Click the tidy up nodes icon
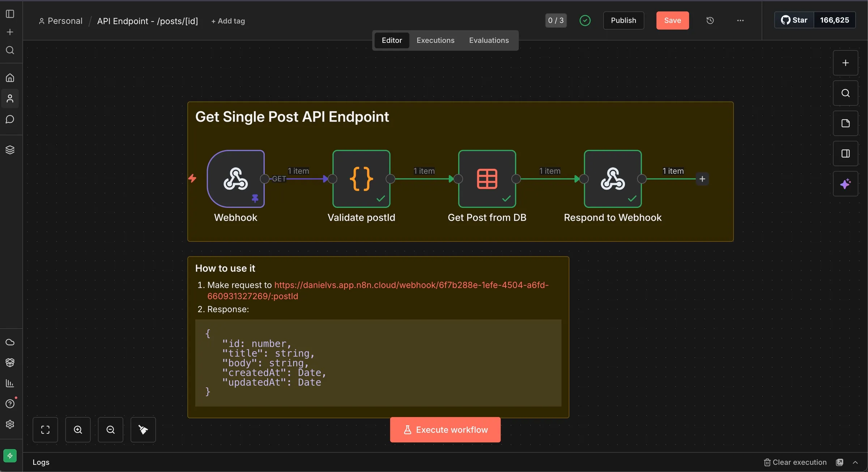The height and width of the screenshot is (472, 868). pos(143,430)
